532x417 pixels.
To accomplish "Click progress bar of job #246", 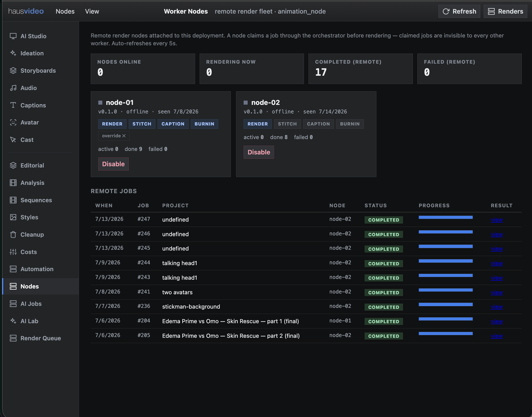I will coord(446,232).
